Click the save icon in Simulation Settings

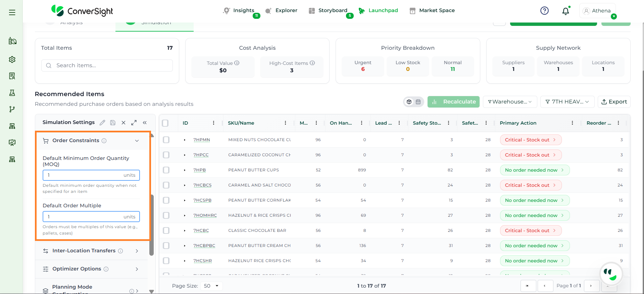113,123
